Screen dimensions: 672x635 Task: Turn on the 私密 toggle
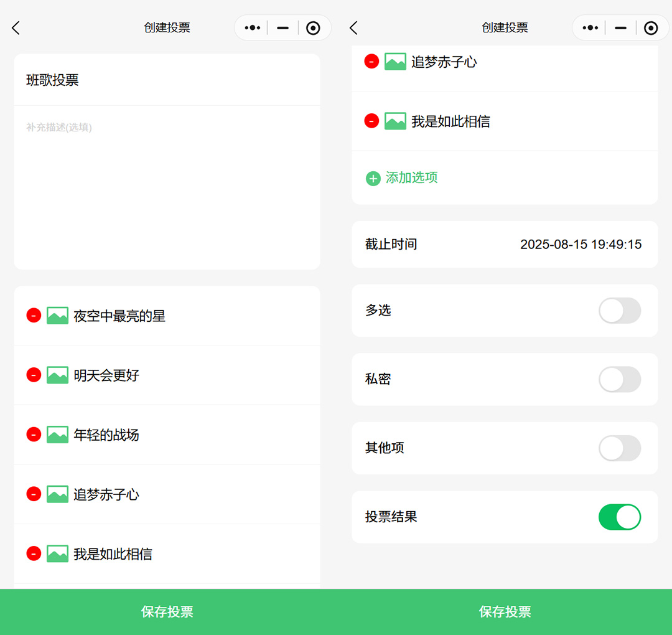pyautogui.click(x=619, y=379)
